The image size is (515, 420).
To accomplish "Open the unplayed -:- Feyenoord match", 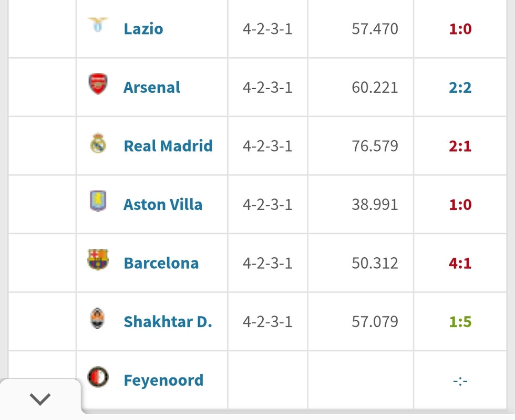I will (460, 381).
